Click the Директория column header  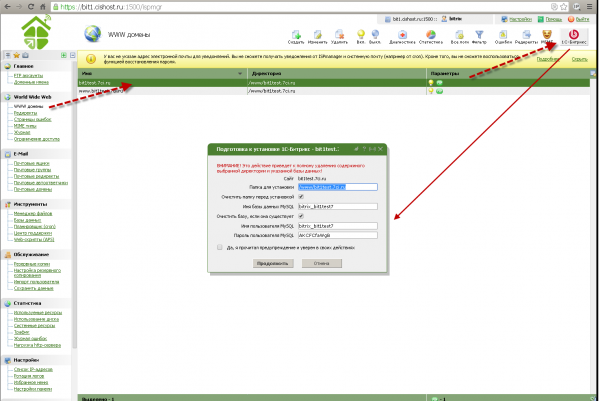point(337,73)
